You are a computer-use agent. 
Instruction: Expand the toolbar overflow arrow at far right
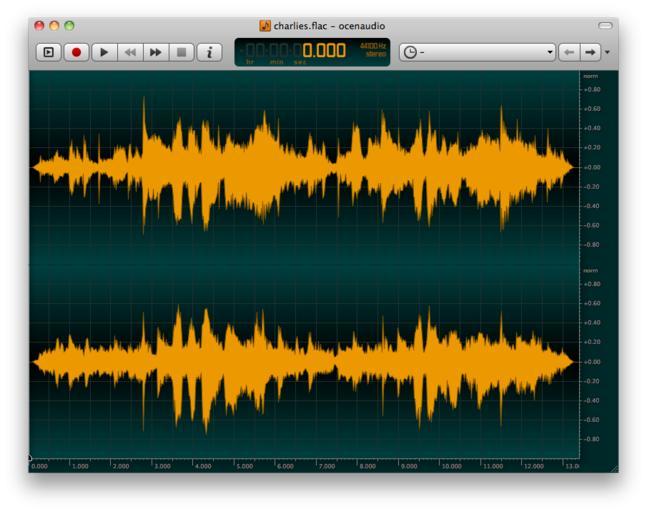coord(607,52)
